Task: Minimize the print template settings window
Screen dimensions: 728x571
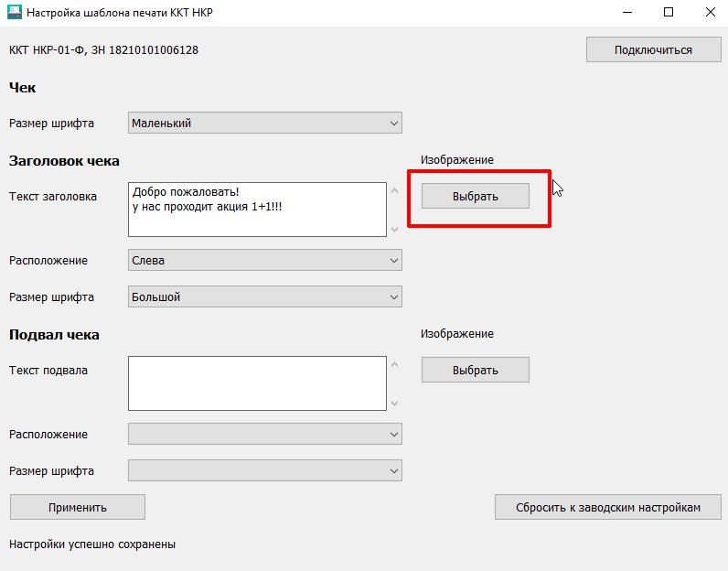Action: (x=627, y=12)
